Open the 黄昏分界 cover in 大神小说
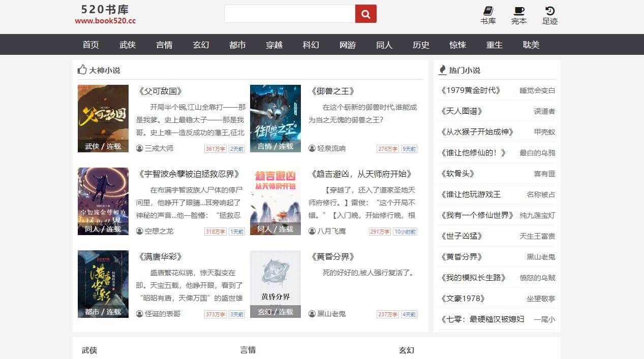This screenshot has height=359, width=644. pyautogui.click(x=275, y=284)
